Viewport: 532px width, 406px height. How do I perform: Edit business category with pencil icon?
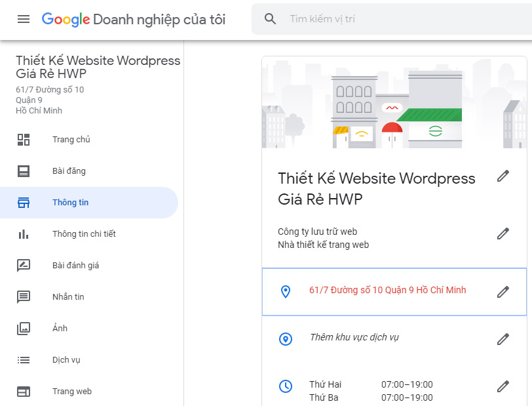click(x=503, y=233)
